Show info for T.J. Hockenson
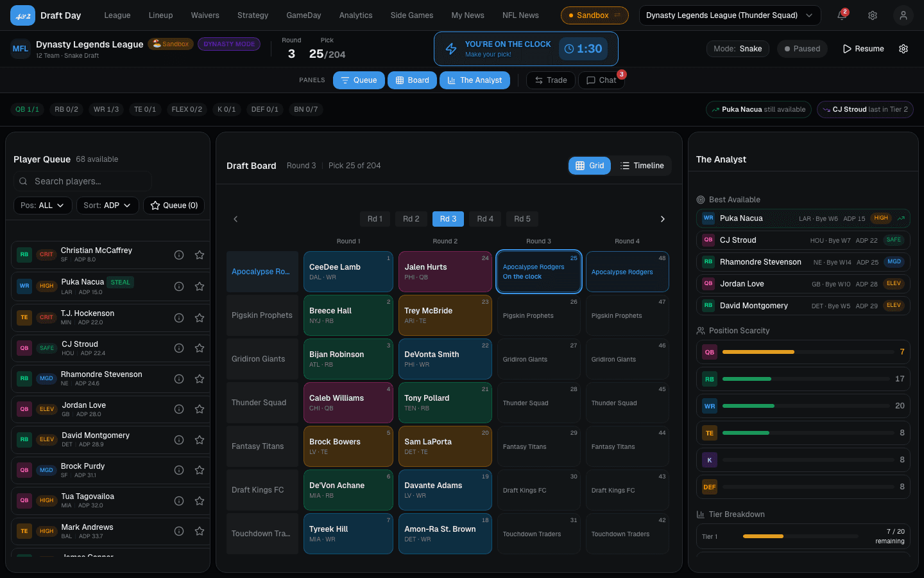 179,318
